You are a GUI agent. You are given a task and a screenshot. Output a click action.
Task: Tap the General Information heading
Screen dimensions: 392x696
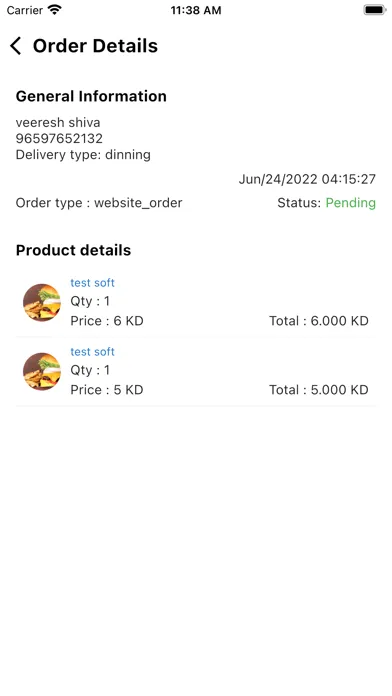pos(91,96)
